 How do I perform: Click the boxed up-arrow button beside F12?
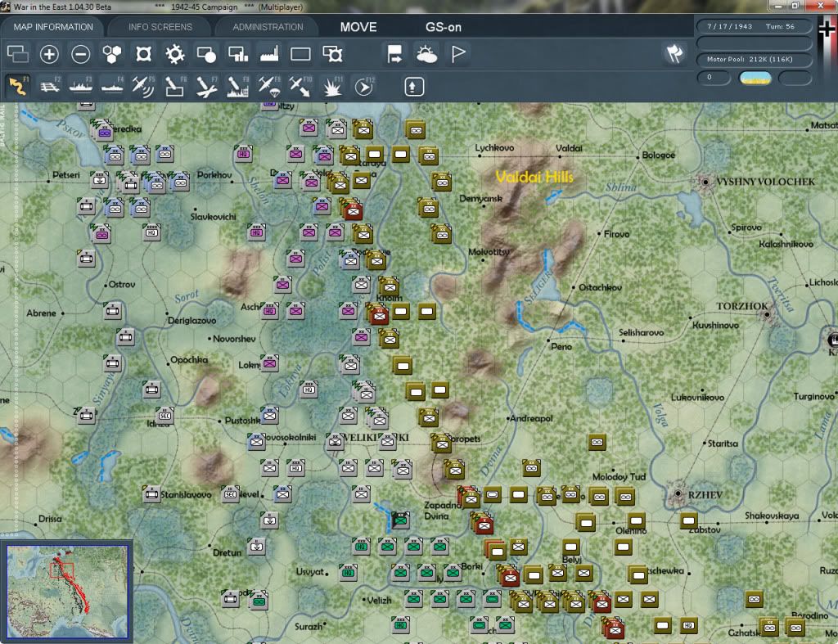413,87
